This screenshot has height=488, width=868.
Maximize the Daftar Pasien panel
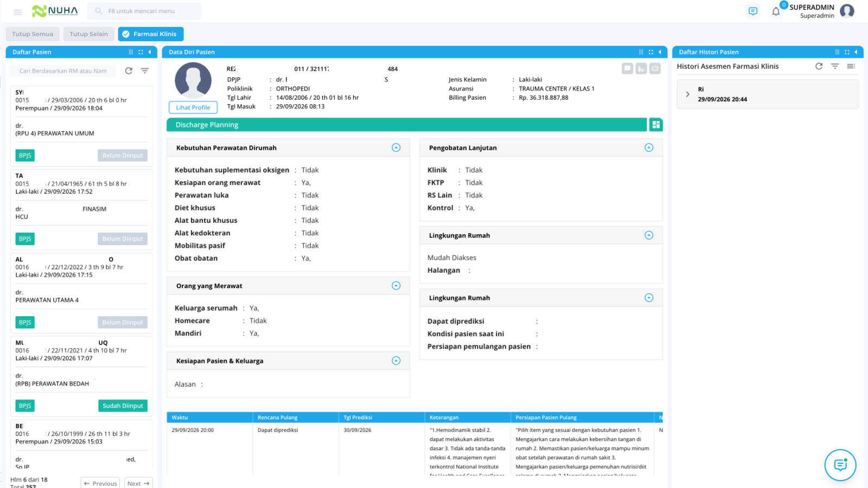(141, 52)
